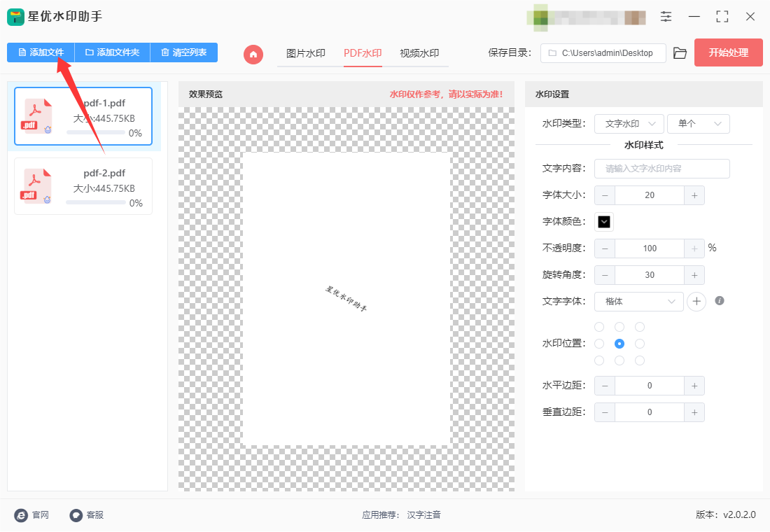This screenshot has width=770, height=532.
Task: Increase font size with plus button
Action: pos(694,195)
